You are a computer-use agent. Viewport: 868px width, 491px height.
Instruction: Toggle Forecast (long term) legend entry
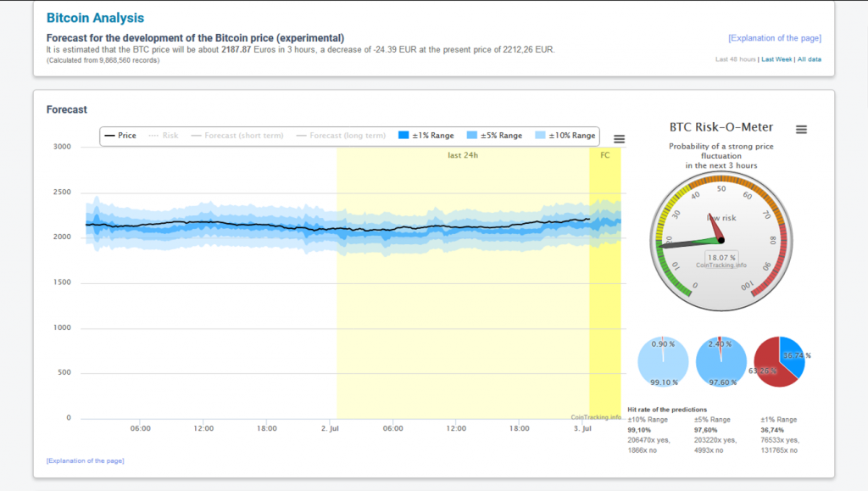point(341,136)
